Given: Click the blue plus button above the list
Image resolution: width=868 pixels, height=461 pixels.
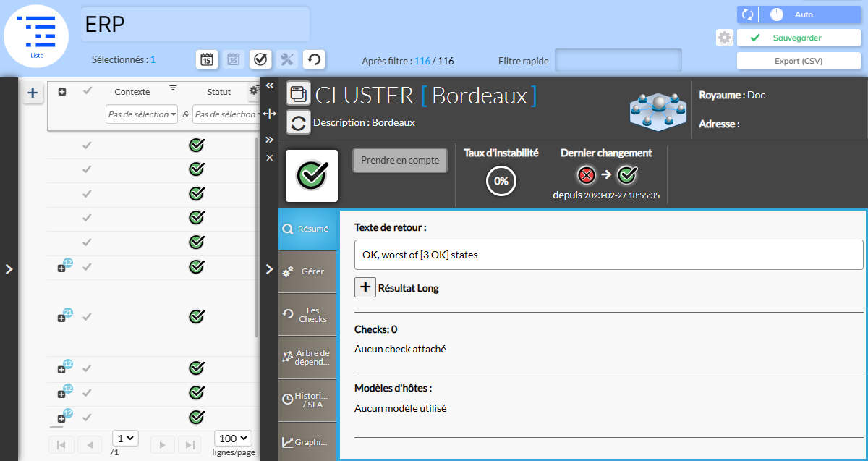Looking at the screenshot, I should [33, 93].
